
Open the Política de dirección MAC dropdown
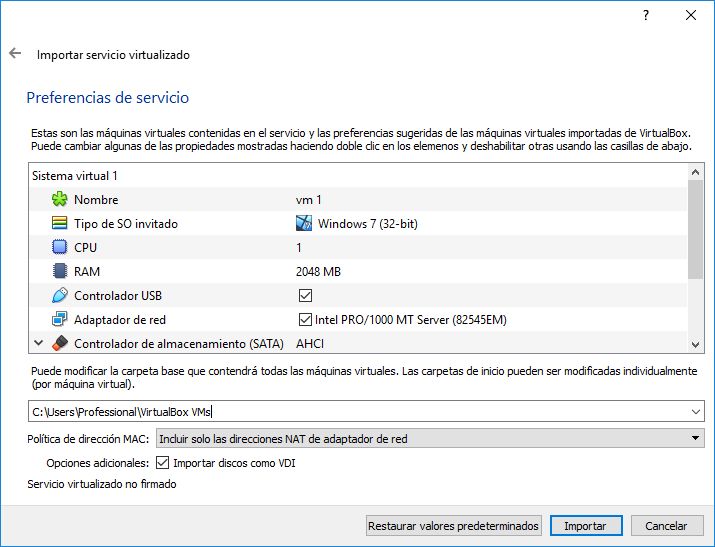(430, 439)
